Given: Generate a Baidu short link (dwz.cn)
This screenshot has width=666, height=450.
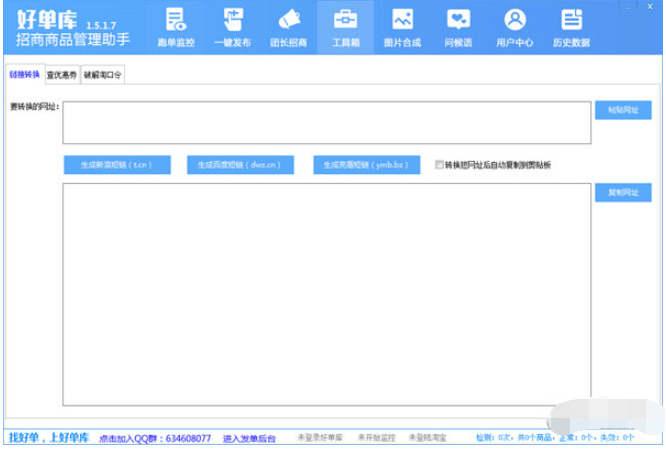Looking at the screenshot, I should 240,165.
